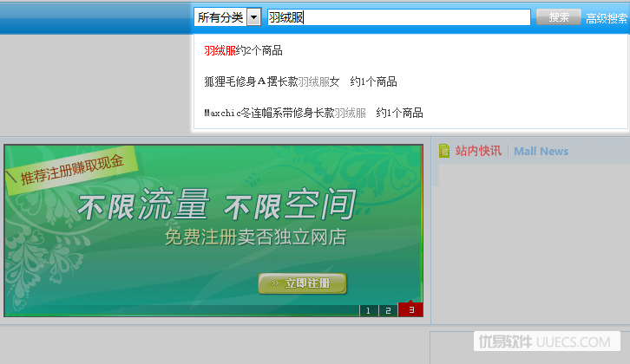The height and width of the screenshot is (364, 630).
Task: Click the 立即注册 register button on banner
Action: pos(302,283)
